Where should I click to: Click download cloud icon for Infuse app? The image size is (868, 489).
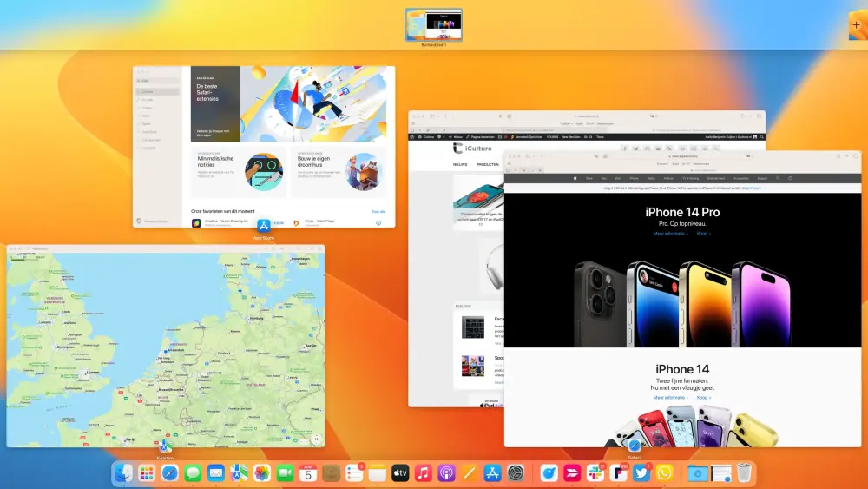coord(378,223)
